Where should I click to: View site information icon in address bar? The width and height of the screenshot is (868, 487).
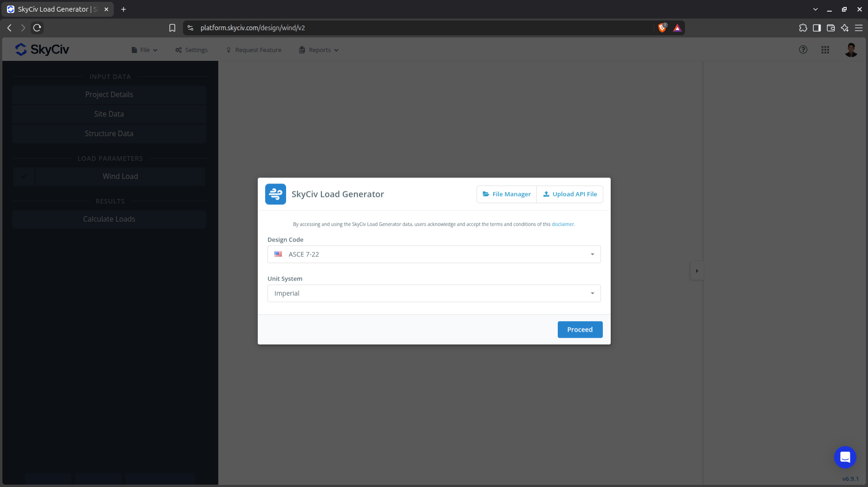tap(190, 28)
